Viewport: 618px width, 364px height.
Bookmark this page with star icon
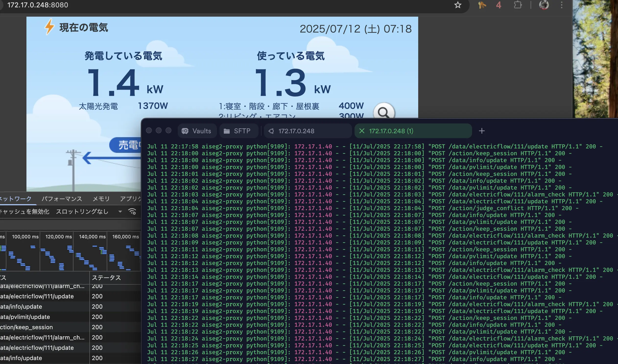pos(458,5)
